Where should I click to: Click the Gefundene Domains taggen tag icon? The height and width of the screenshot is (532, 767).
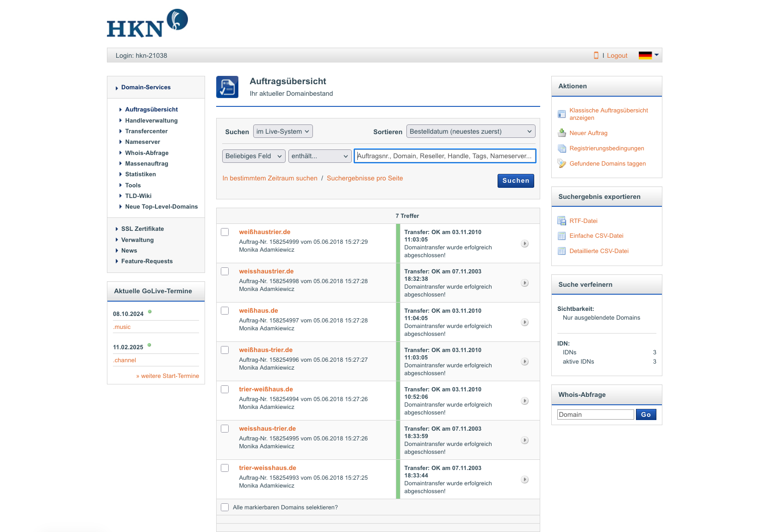561,163
